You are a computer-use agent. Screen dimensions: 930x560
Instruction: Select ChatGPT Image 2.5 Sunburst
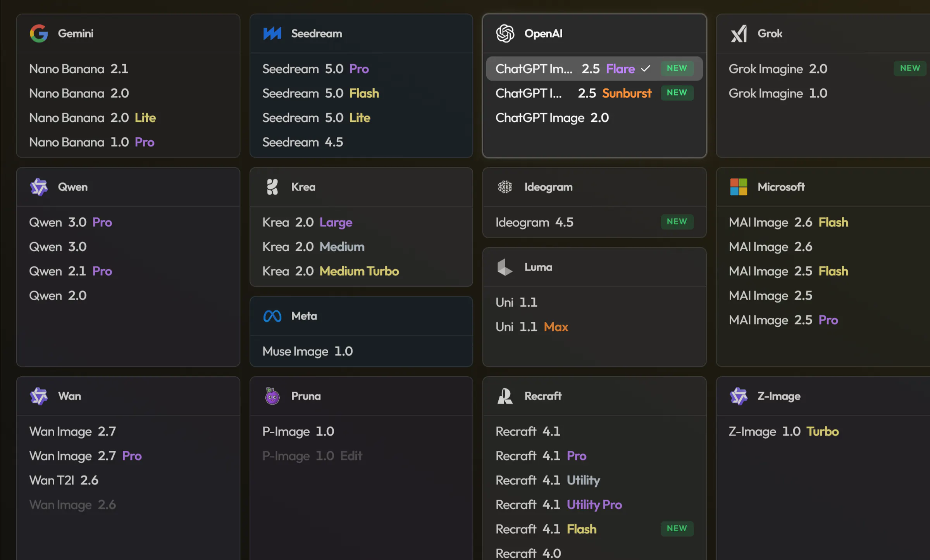tap(594, 93)
